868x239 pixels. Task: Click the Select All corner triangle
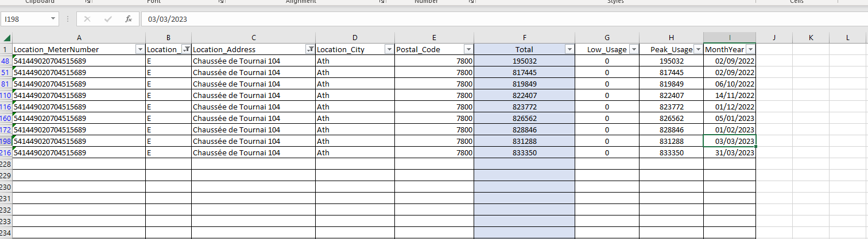6,37
